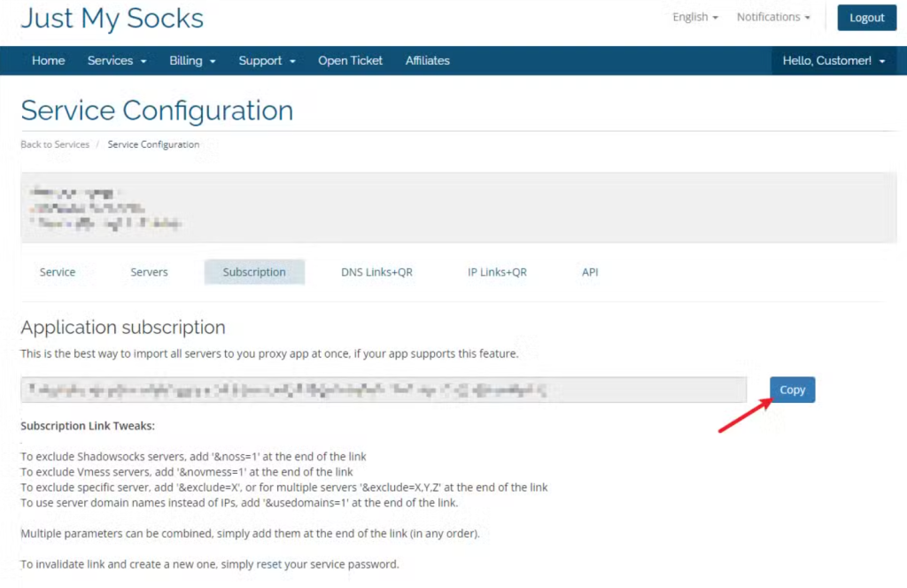Expand the Billing menu
The width and height of the screenshot is (907, 588).
click(192, 61)
